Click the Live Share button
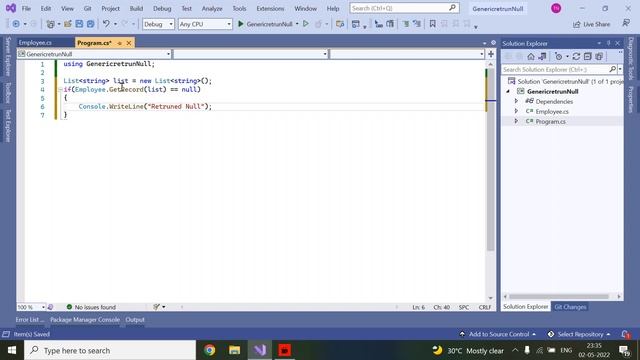The height and width of the screenshot is (360, 640). [x=591, y=24]
